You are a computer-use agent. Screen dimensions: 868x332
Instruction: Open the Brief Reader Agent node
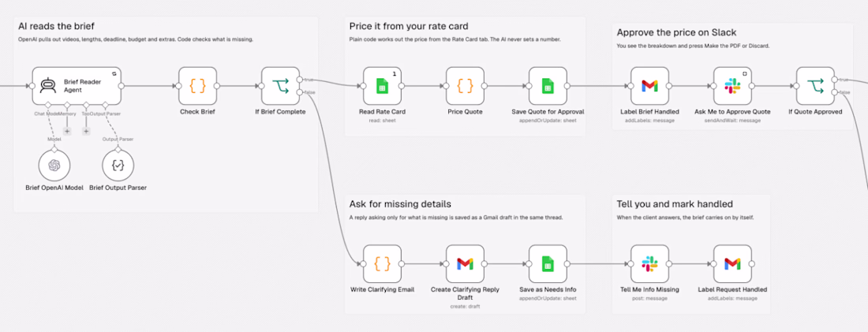tap(77, 86)
